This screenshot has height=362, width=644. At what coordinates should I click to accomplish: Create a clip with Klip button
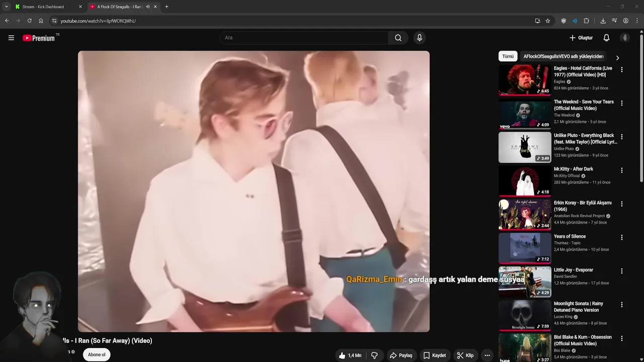[465, 355]
